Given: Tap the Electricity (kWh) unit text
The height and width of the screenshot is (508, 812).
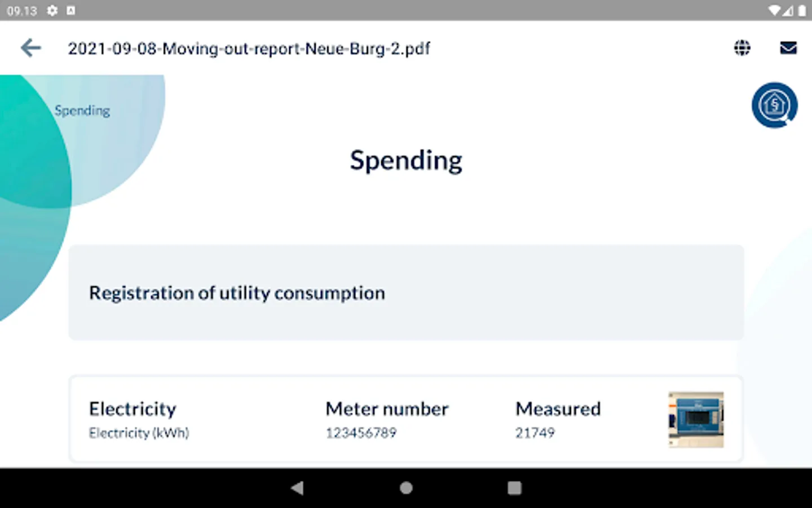Looking at the screenshot, I should pos(139,433).
